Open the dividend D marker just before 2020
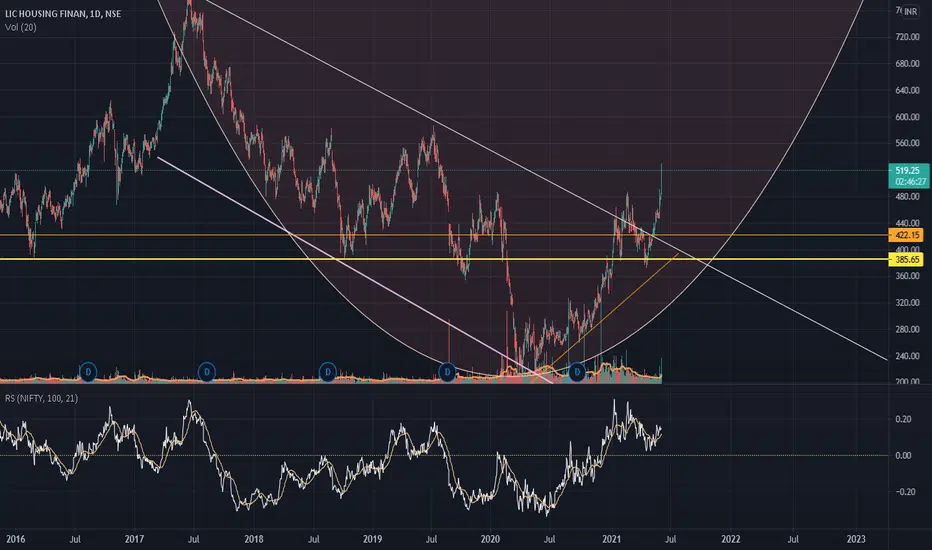The height and width of the screenshot is (550, 932). pyautogui.click(x=447, y=372)
